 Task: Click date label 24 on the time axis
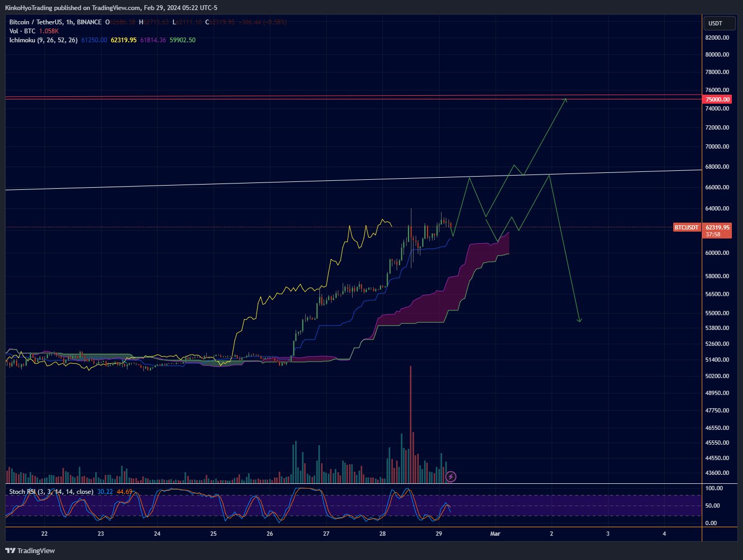click(x=157, y=534)
